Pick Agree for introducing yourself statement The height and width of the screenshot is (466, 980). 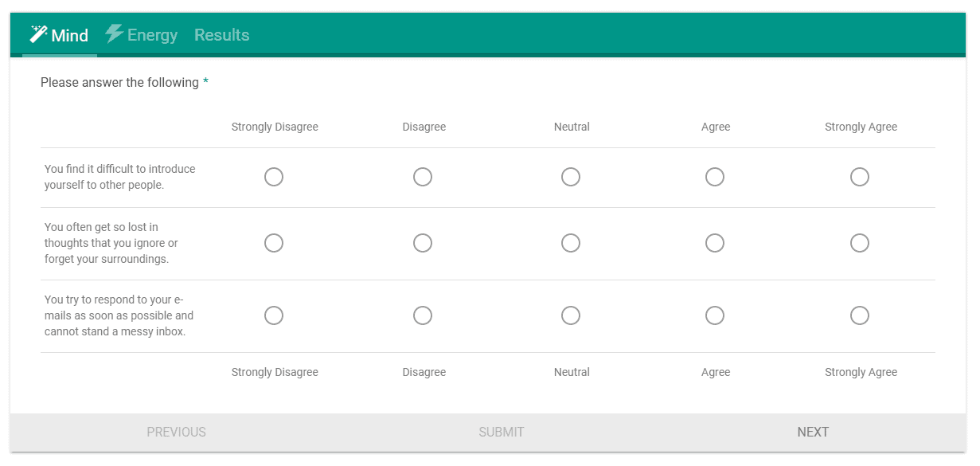715,177
